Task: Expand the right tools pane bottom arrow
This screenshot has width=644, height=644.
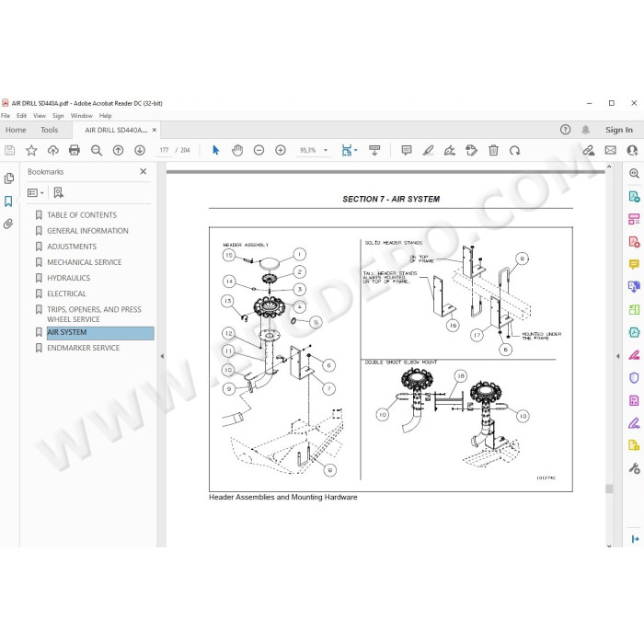Action: pyautogui.click(x=635, y=539)
